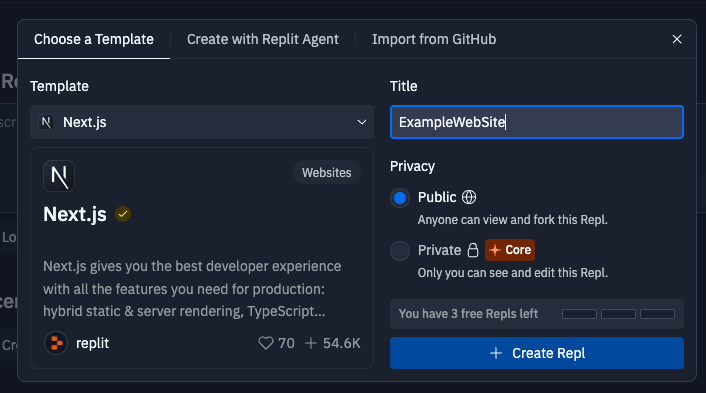Screen dimensions: 706x393
Task: Click the Create Repl button
Action: click(537, 353)
